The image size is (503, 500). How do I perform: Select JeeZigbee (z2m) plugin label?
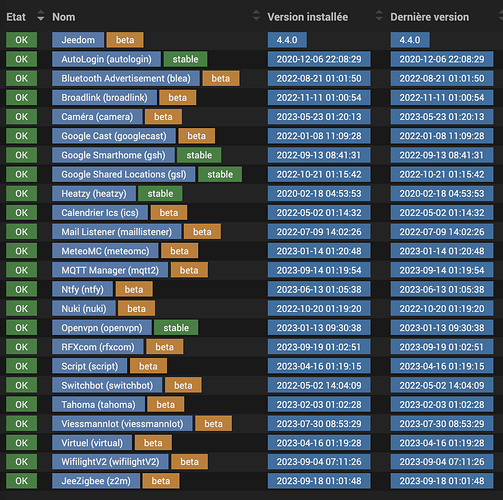pyautogui.click(x=96, y=481)
